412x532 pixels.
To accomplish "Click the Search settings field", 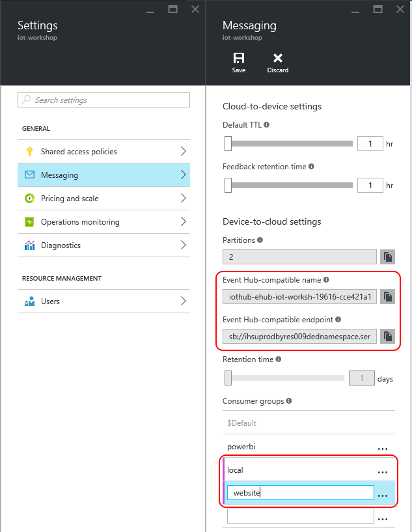I will [104, 100].
